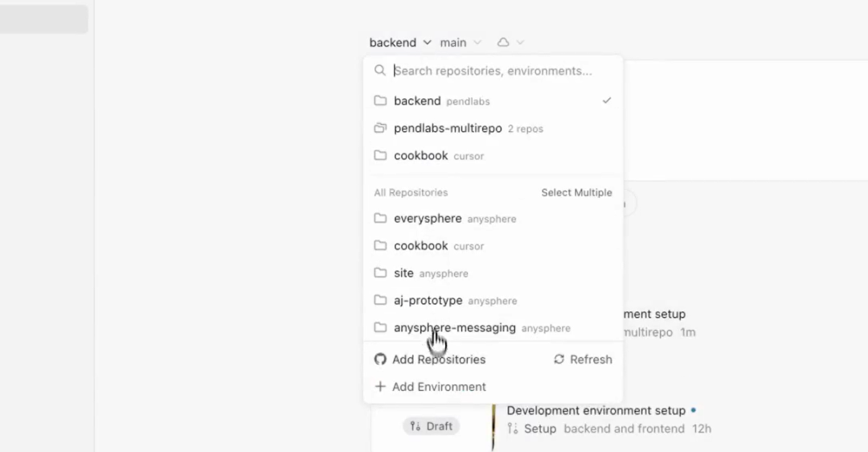Click the search repositories input field
The image size is (868, 452).
click(502, 71)
